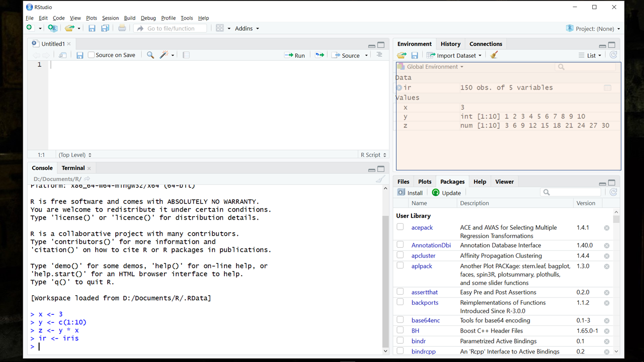Click the Install packages button
Image resolution: width=644 pixels, height=362 pixels.
tap(410, 193)
